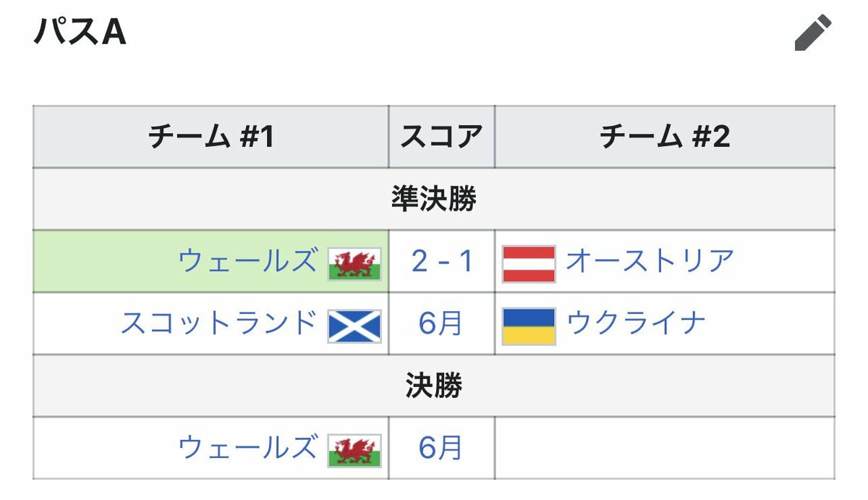Viewport: 868px width, 500px height.
Task: Open the ウェールズ link under 決勝
Action: 247,448
